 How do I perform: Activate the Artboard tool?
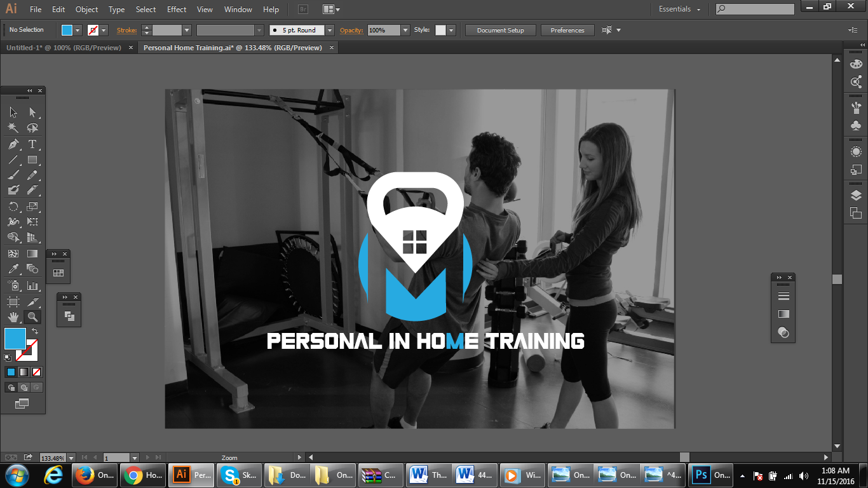click(13, 302)
